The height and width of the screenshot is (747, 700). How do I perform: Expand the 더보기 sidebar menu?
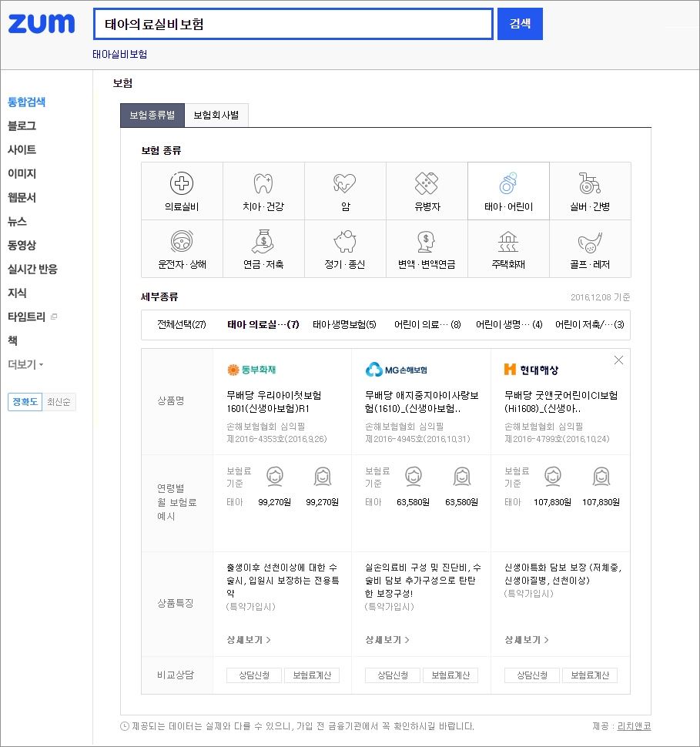[x=25, y=364]
